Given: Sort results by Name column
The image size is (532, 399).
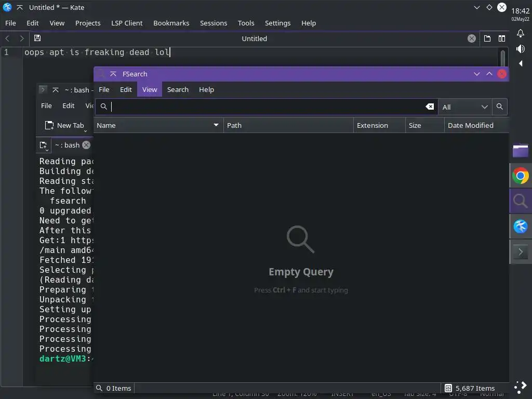Looking at the screenshot, I should [x=158, y=126].
